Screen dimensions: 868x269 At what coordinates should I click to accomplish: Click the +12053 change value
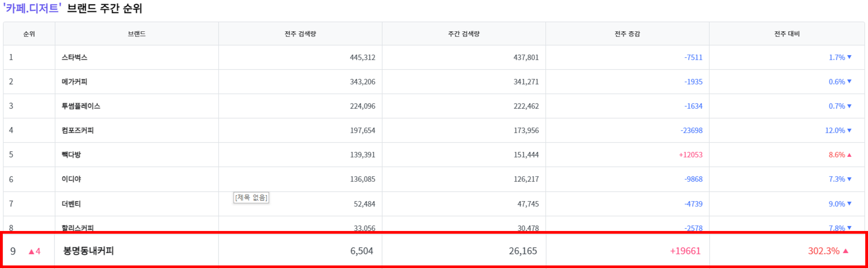(691, 155)
